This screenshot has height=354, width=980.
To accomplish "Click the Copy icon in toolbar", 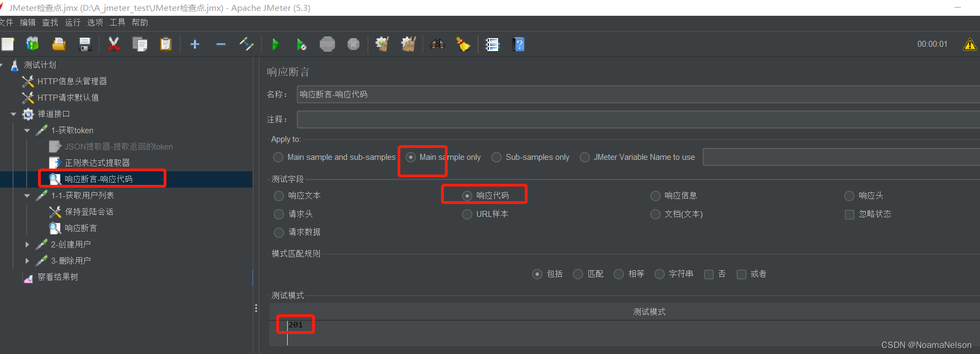I will (x=140, y=45).
